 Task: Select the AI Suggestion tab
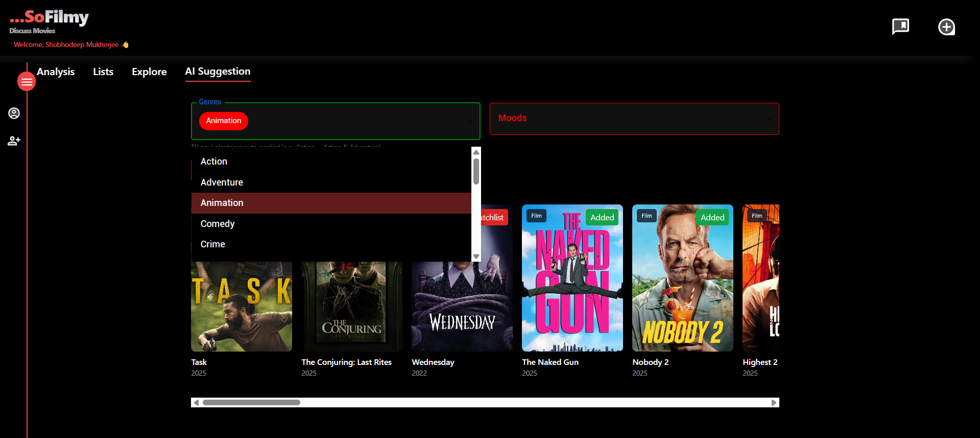coord(218,72)
